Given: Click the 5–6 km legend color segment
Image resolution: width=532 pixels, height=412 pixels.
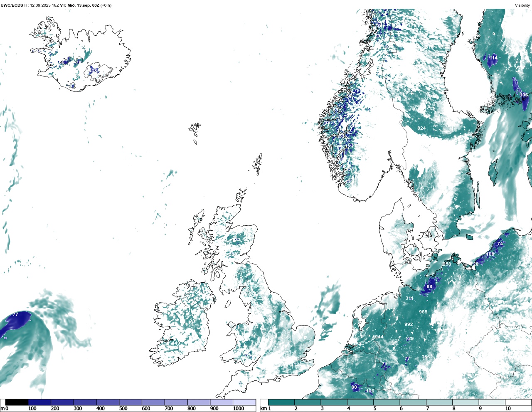Looking at the screenshot, I should 387,402.
